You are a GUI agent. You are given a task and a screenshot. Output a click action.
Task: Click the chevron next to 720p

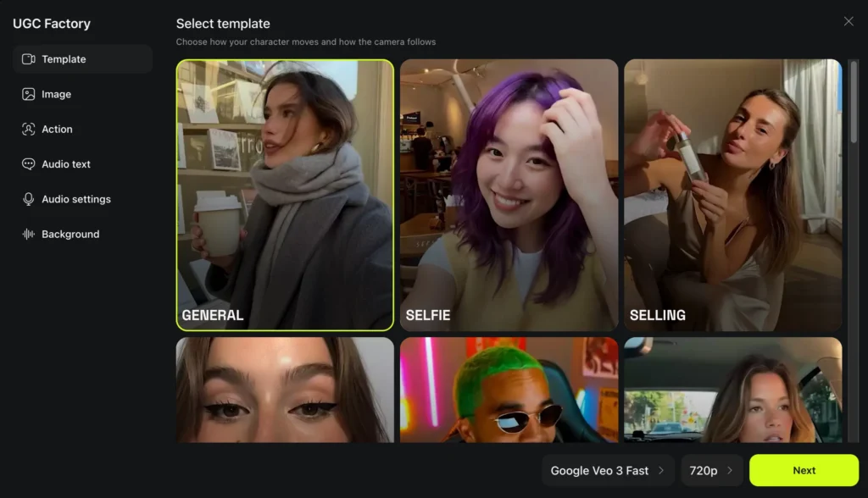pyautogui.click(x=730, y=471)
